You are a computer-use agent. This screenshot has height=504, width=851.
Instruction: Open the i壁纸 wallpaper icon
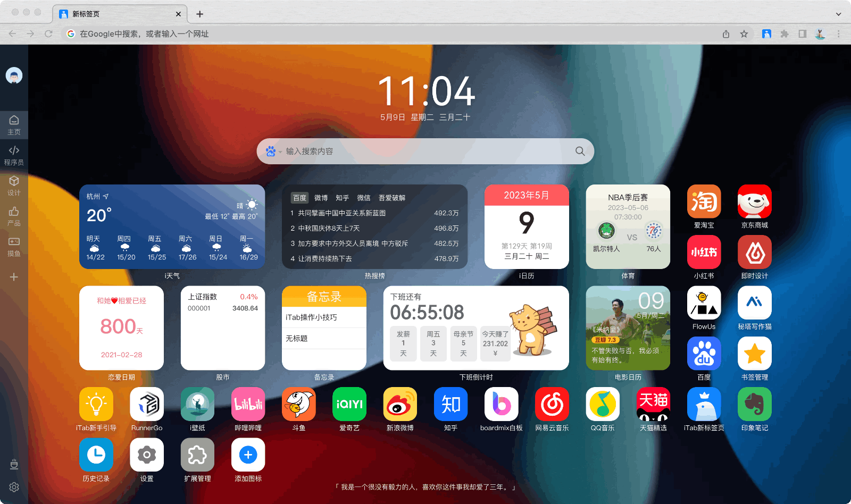(x=197, y=404)
